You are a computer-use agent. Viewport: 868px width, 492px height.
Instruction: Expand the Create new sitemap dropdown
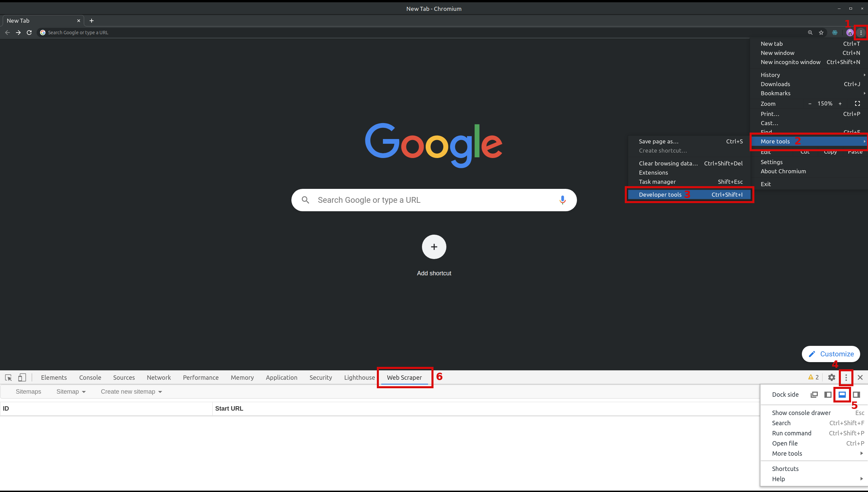pos(132,391)
